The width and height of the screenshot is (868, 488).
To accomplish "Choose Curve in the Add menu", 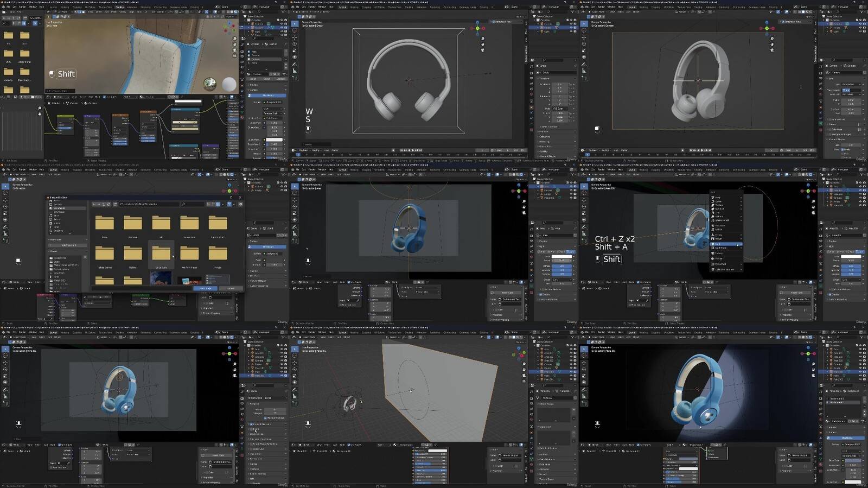I will 726,201.
